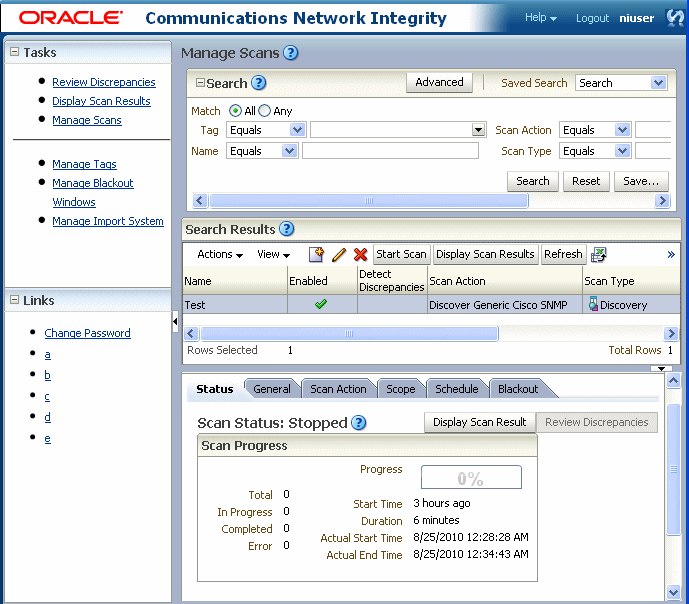Open the View menu
This screenshot has width=689, height=604.
[273, 254]
